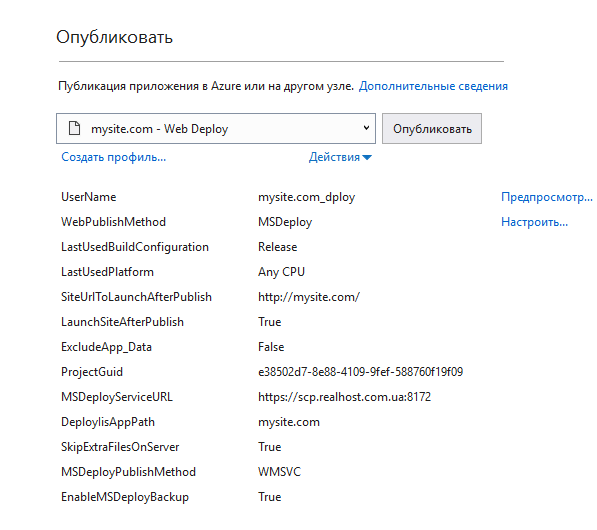Click the MSDeployPublishMethod WMSVC value
Viewport: 597px width, 530px height.
point(279,472)
